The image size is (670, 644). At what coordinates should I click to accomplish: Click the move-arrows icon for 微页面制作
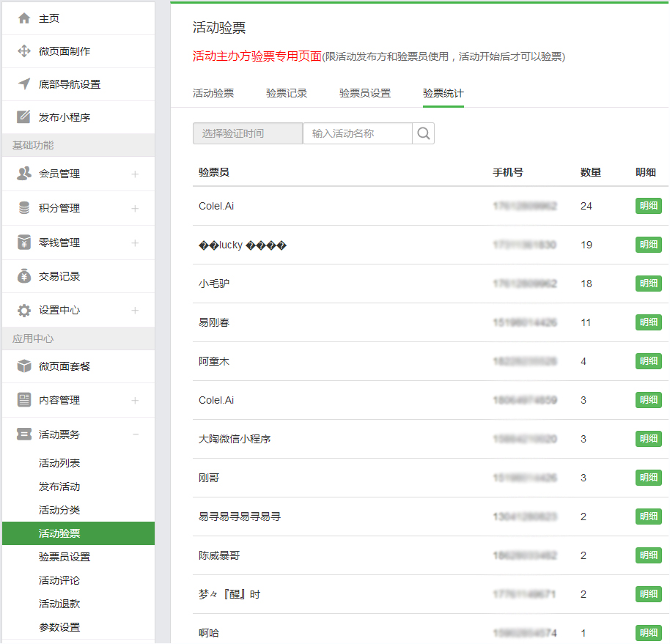(24, 51)
